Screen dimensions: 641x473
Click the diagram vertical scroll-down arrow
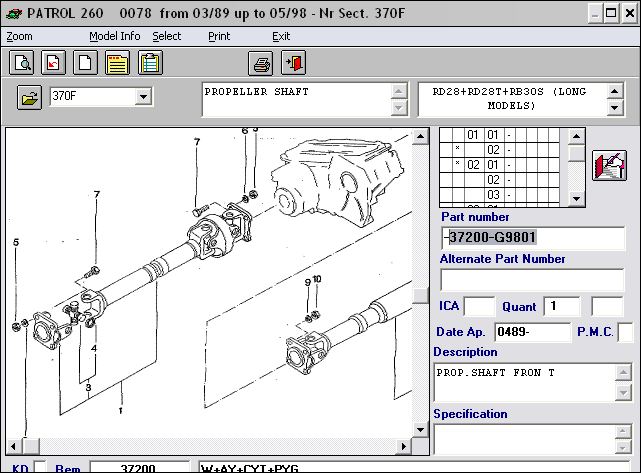pyautogui.click(x=420, y=429)
